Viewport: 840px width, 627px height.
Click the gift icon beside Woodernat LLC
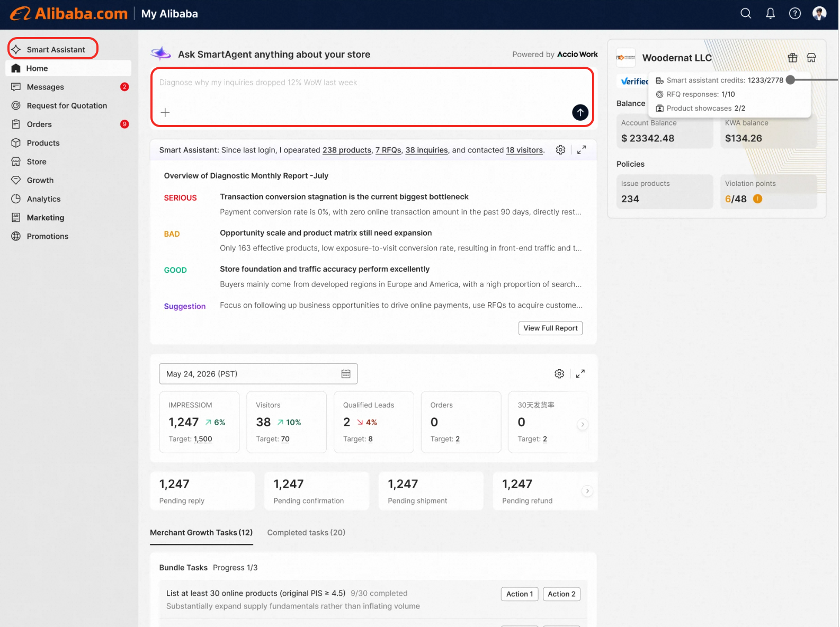click(792, 58)
